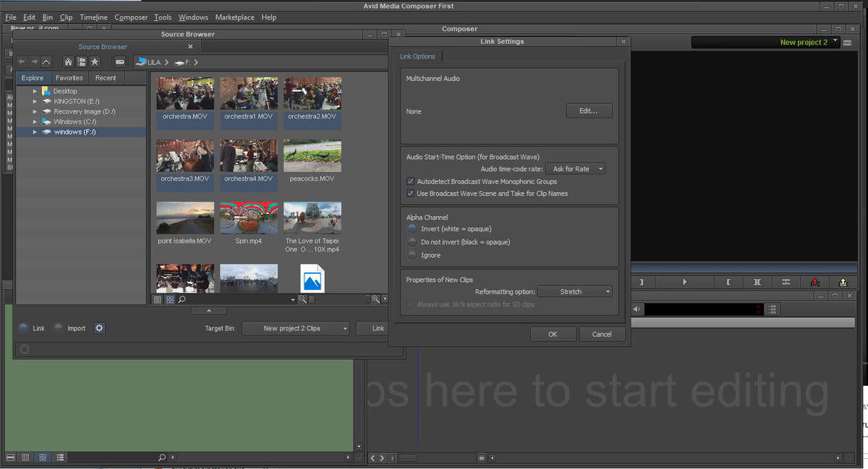Click Edit for Multichannel Audio
Viewport: 868px width, 469px height.
(589, 110)
